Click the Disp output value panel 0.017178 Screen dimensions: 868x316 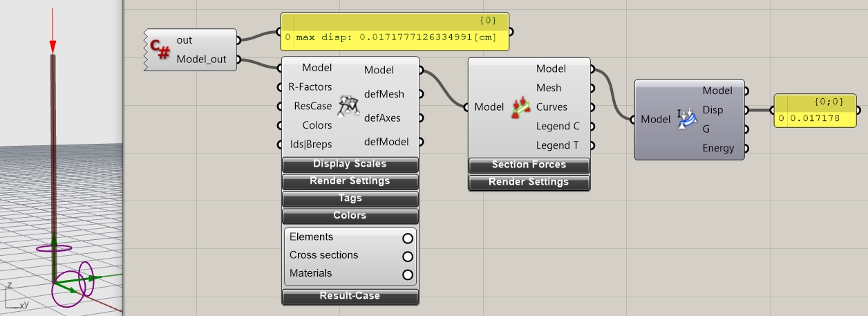(815, 118)
